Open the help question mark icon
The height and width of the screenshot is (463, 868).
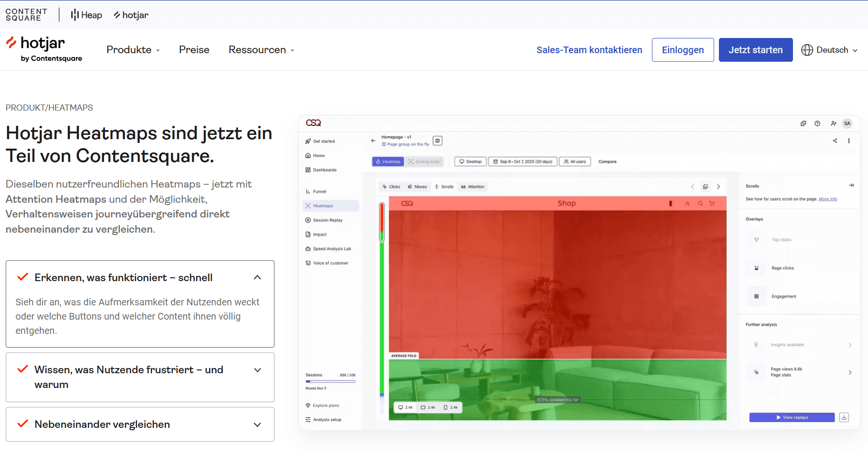point(817,123)
